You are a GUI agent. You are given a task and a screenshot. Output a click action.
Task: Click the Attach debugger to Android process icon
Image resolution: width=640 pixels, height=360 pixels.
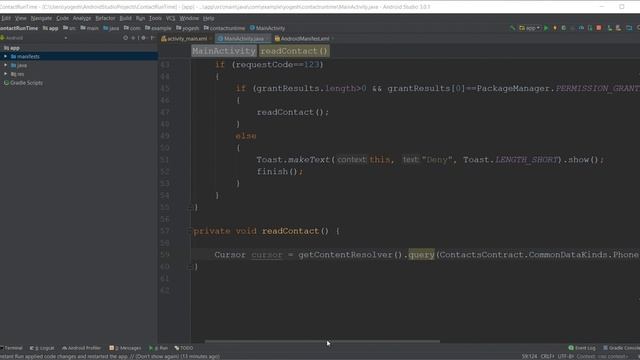590,28
